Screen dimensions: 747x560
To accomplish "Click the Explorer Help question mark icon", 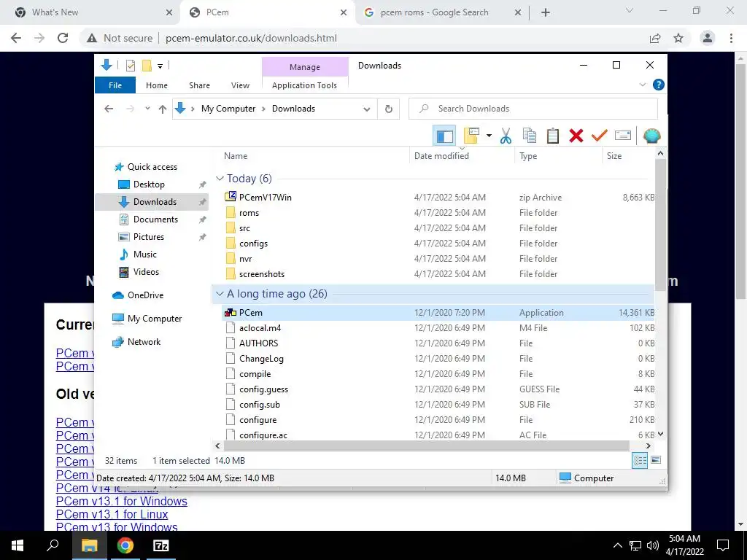I will click(x=659, y=85).
